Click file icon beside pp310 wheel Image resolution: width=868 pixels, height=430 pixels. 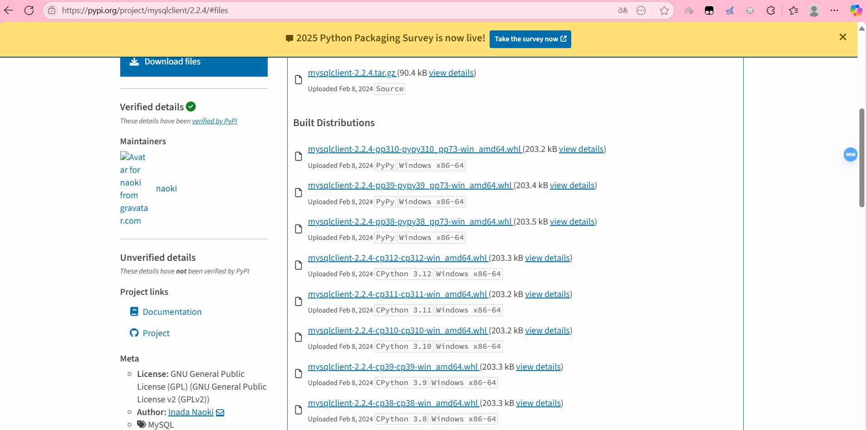click(298, 156)
